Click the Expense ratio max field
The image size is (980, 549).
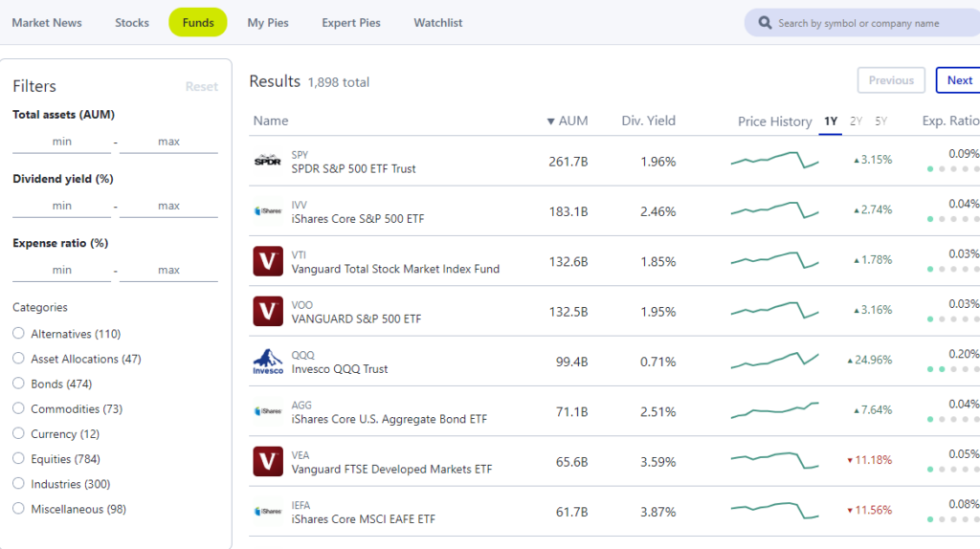point(168,271)
